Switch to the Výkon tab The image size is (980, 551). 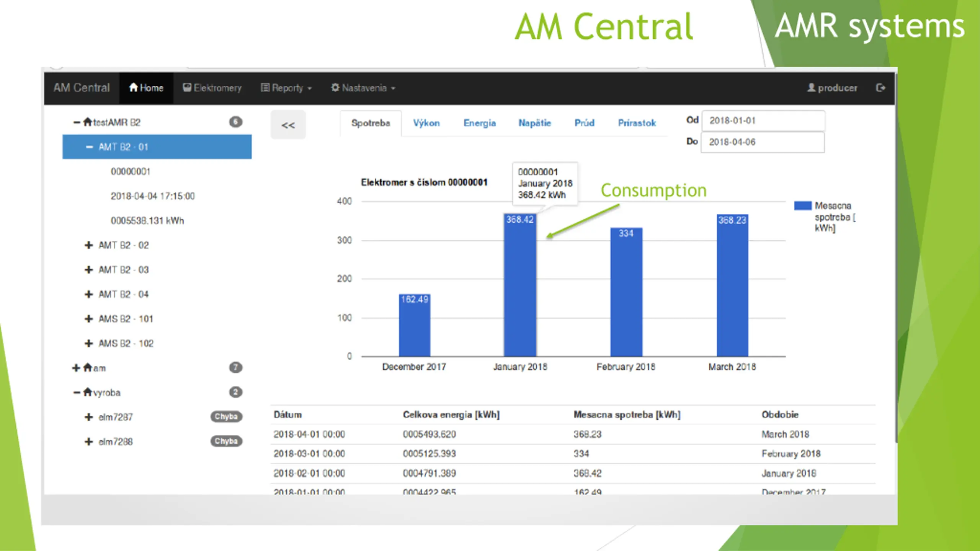pyautogui.click(x=426, y=123)
